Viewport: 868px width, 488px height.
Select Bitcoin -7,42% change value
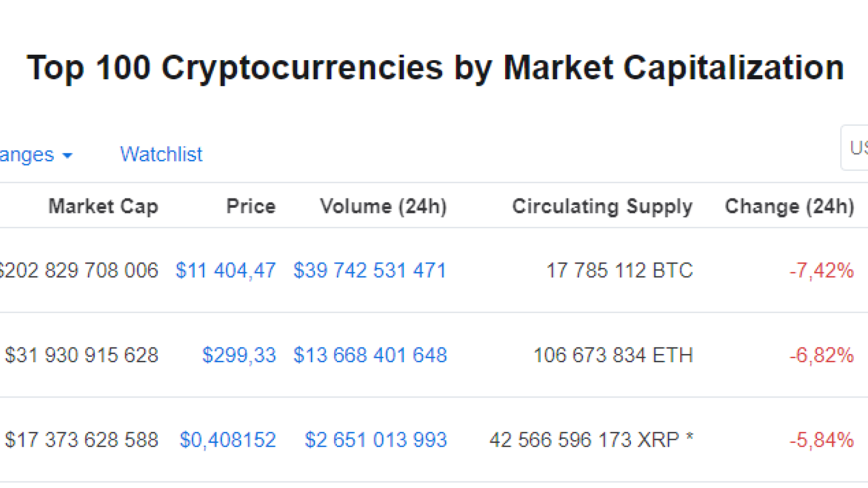click(822, 271)
